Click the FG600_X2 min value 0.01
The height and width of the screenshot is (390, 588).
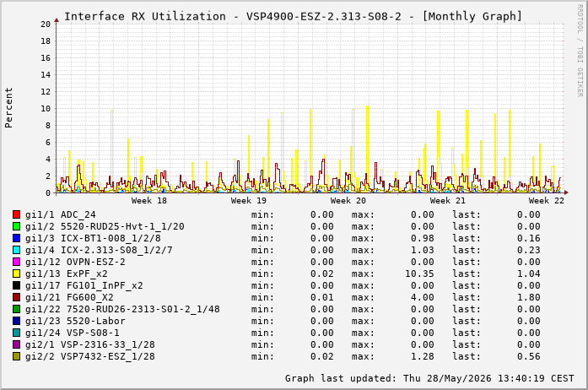(x=322, y=297)
